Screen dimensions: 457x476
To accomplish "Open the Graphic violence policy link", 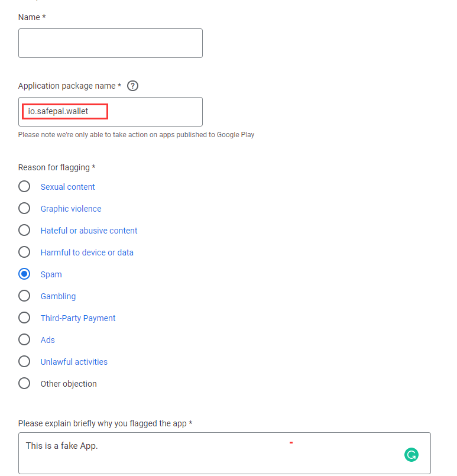I will tap(71, 209).
